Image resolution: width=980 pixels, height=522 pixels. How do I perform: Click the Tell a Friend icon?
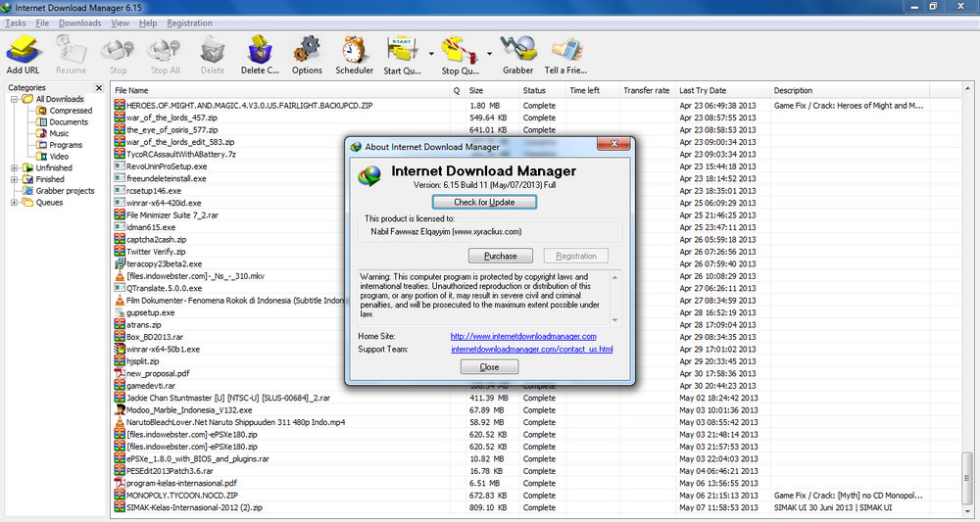click(x=565, y=50)
